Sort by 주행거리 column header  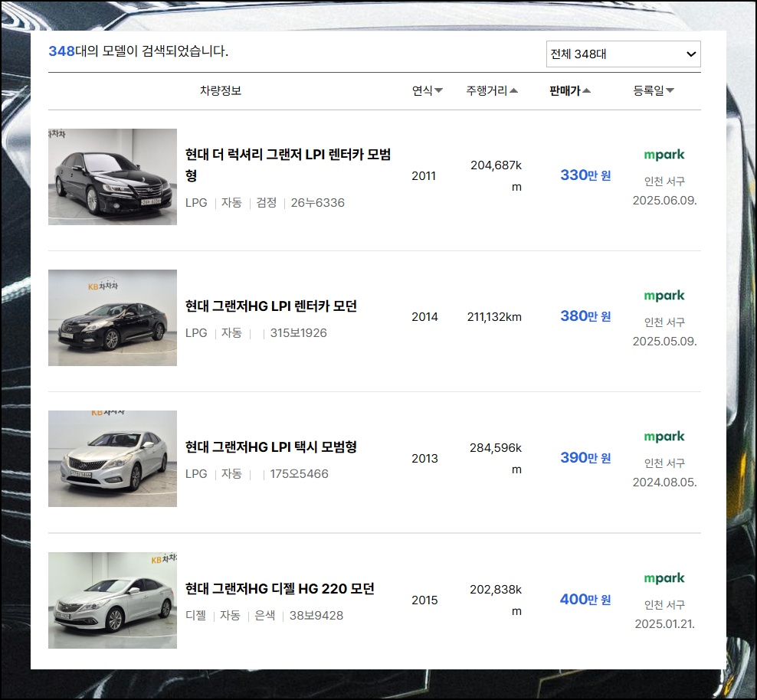click(491, 90)
